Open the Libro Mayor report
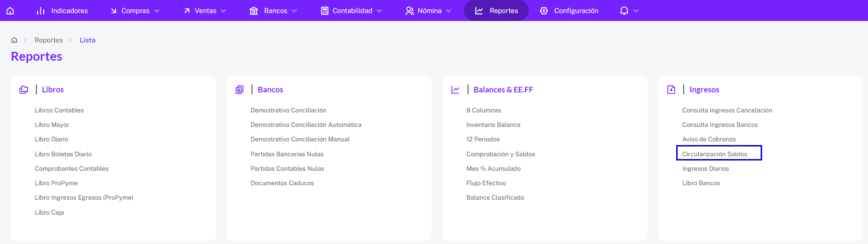The image size is (868, 244). point(52,125)
